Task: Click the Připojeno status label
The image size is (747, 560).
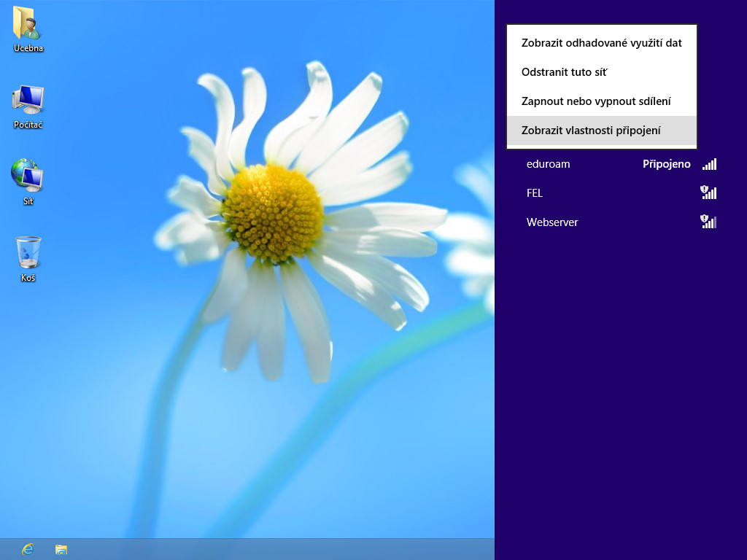Action: point(666,164)
